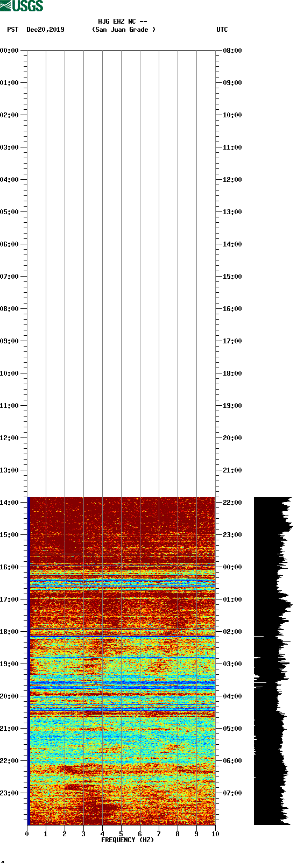Click the 01:00 UTC time label

point(232,599)
